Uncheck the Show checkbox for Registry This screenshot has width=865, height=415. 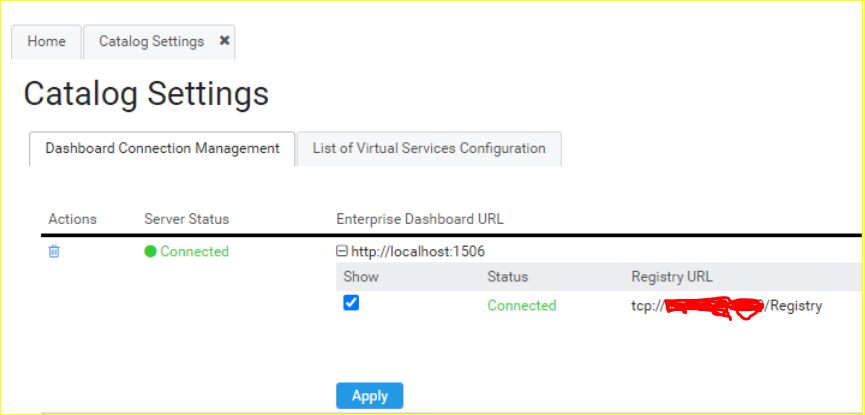[351, 303]
